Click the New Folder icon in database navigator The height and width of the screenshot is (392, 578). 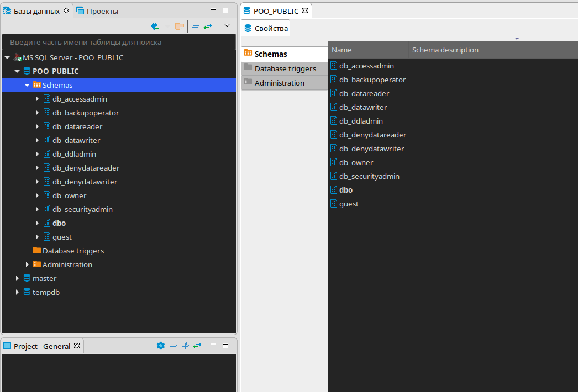180,27
